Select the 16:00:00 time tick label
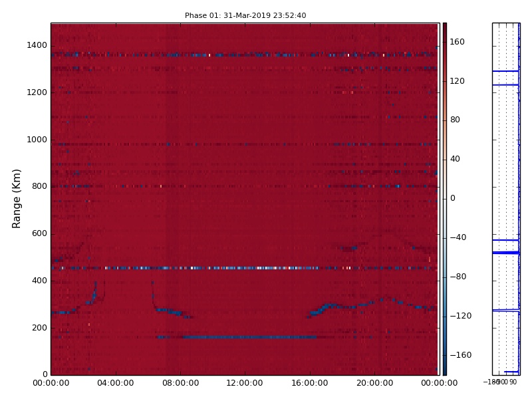The image size is (532, 399). (310, 383)
